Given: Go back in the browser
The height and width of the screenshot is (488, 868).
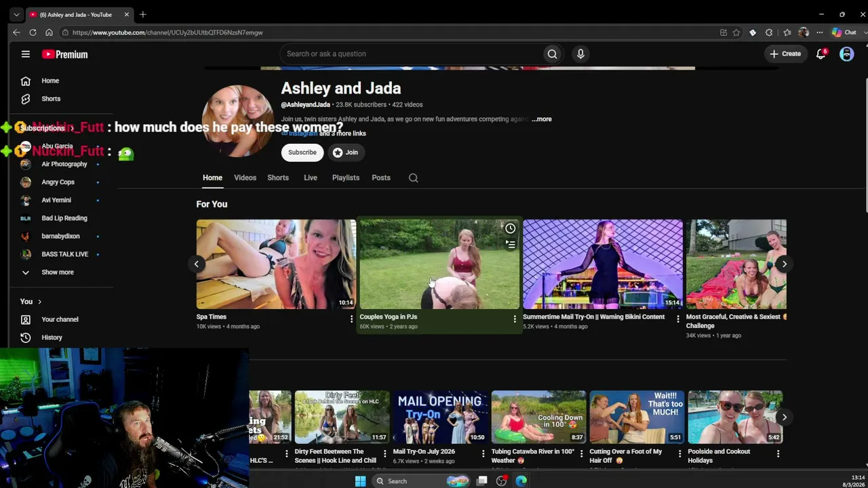Looking at the screenshot, I should (x=16, y=33).
